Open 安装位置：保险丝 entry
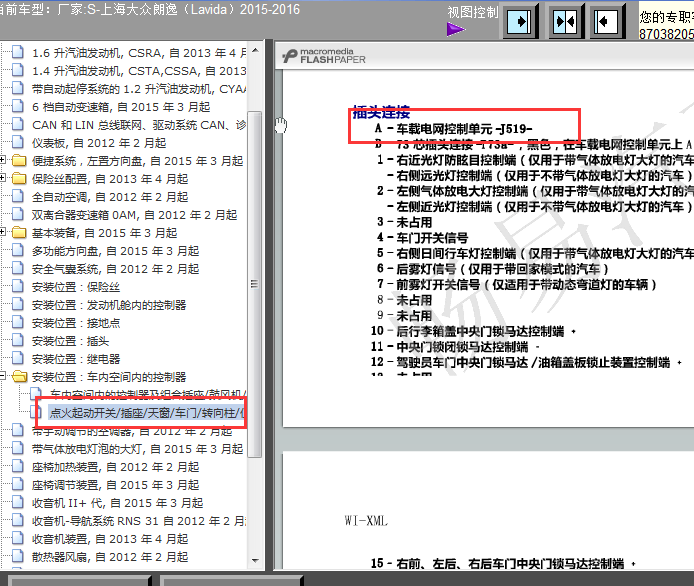694x586 pixels. [x=76, y=287]
